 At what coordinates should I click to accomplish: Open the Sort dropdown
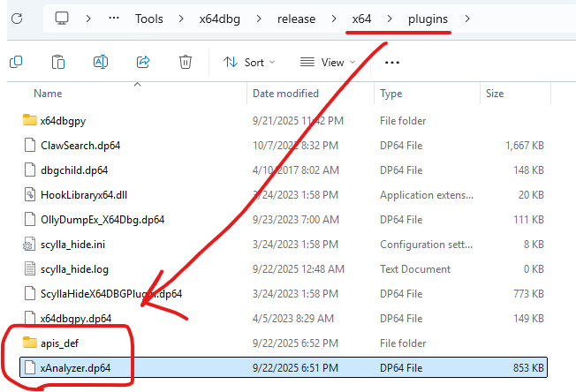(249, 63)
